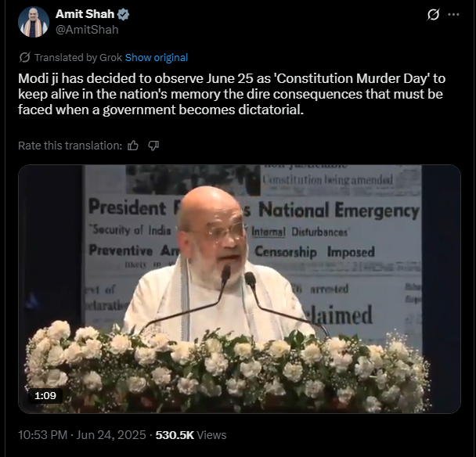Click the blue verified badge
This screenshot has width=476, height=457.
point(123,15)
